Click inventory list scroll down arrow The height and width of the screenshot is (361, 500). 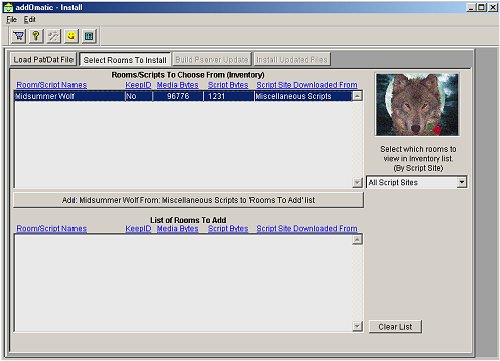(x=357, y=182)
